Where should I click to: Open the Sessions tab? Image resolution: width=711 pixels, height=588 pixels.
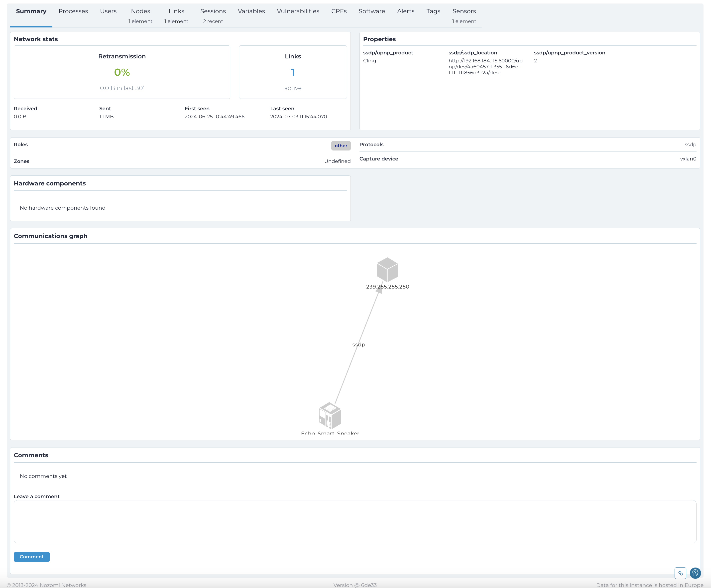pyautogui.click(x=213, y=15)
